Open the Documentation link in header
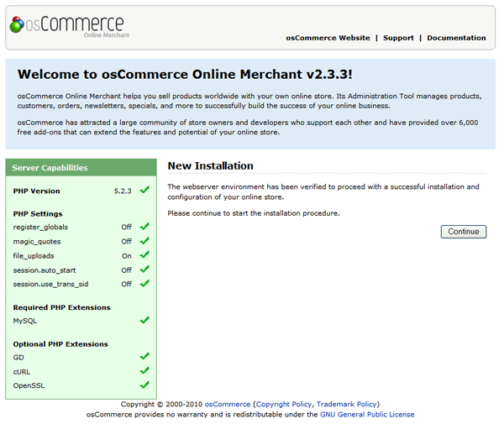The image size is (504, 424). pos(456,38)
